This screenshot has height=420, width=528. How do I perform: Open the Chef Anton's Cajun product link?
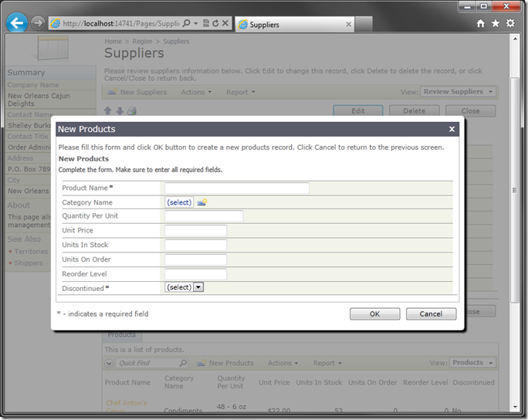(127, 406)
